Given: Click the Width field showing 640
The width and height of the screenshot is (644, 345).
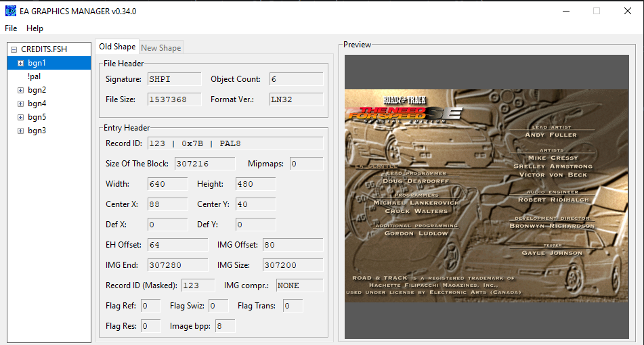Looking at the screenshot, I should 167,184.
